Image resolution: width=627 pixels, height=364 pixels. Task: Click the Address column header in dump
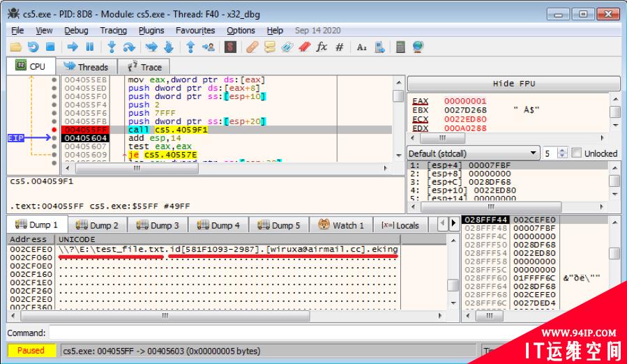tap(31, 239)
